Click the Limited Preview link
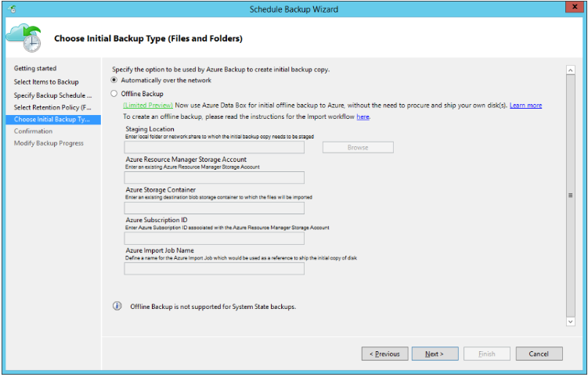588x377 pixels. pos(148,106)
